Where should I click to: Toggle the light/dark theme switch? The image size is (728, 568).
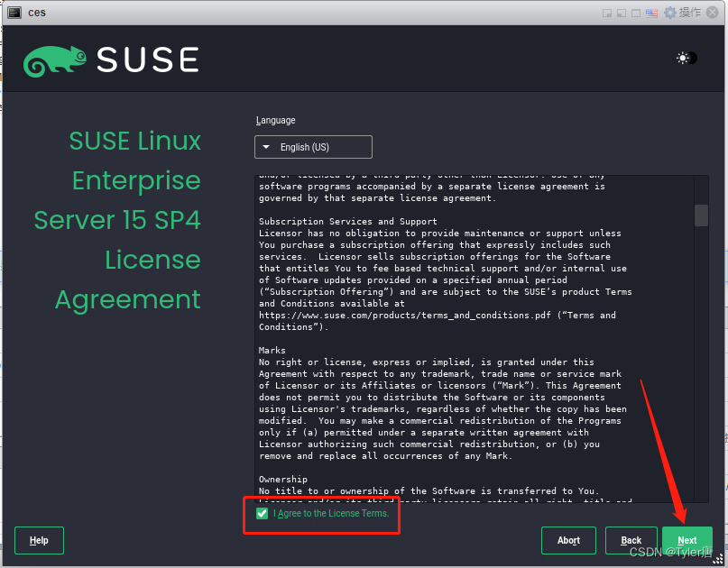(687, 58)
